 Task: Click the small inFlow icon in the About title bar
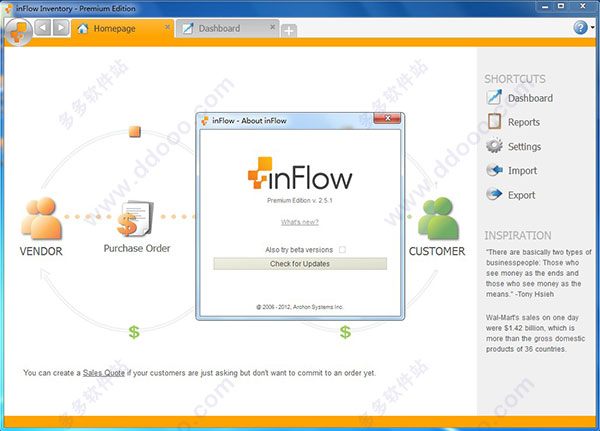[205, 121]
